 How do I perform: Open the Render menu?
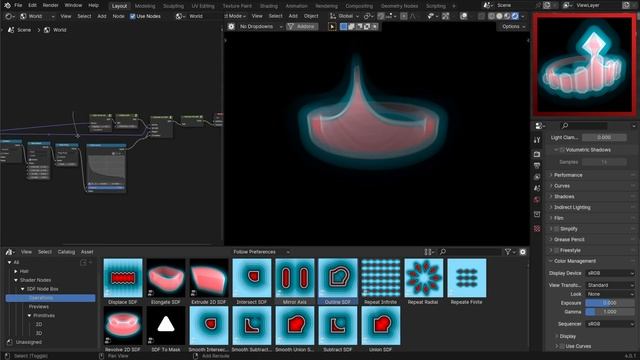(x=50, y=5)
